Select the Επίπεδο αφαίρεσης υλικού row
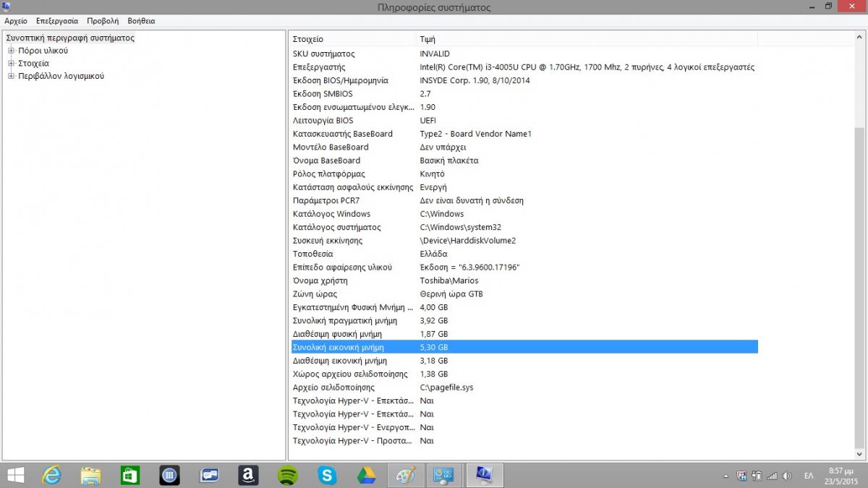The image size is (868, 488). tap(524, 267)
